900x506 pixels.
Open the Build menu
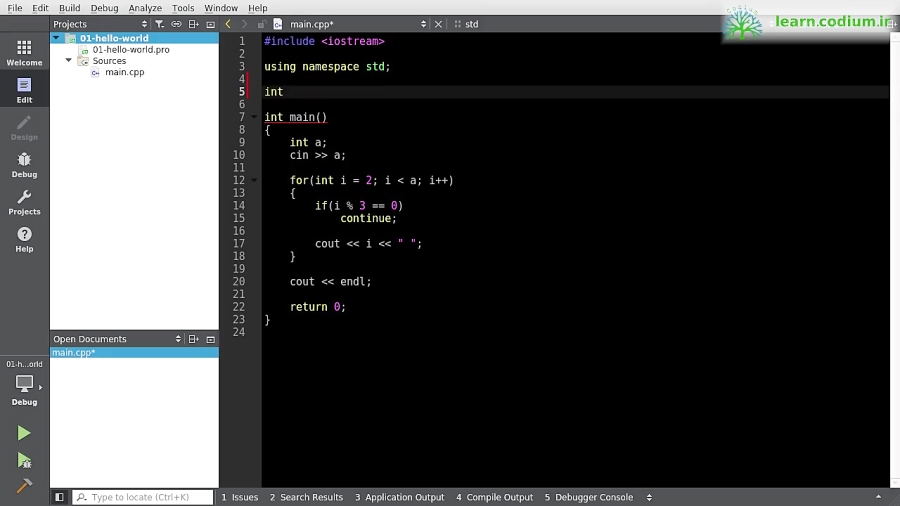[x=69, y=8]
